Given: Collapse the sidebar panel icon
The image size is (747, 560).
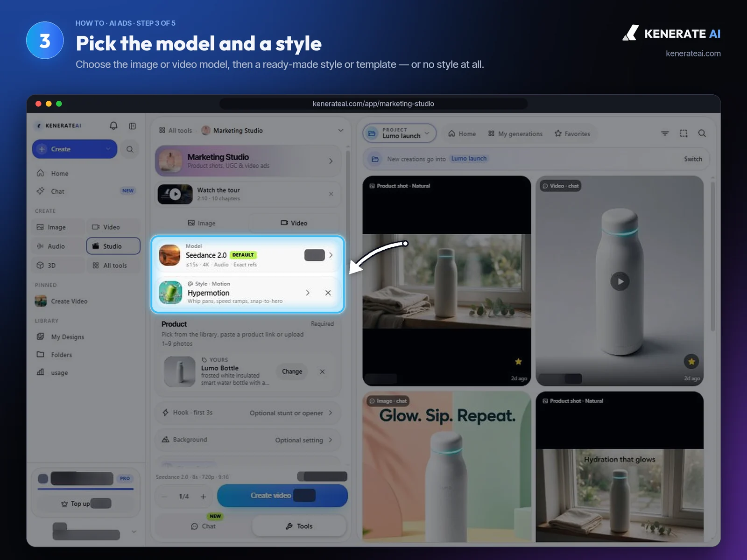Looking at the screenshot, I should pos(133,126).
